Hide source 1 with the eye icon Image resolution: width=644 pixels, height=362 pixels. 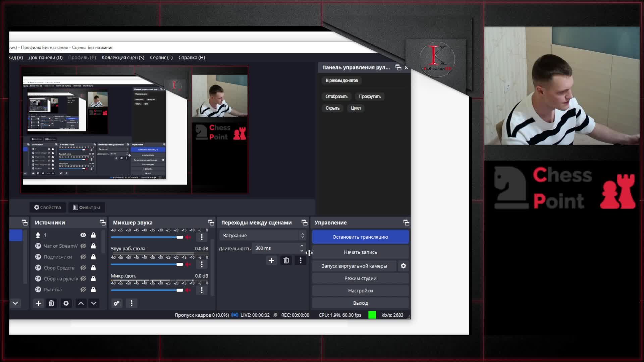[x=83, y=235]
